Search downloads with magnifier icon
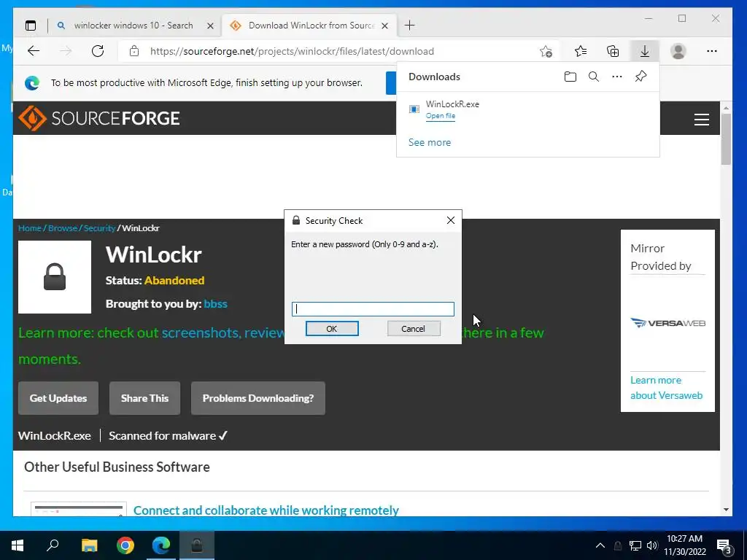This screenshot has height=560, width=747. 594,77
